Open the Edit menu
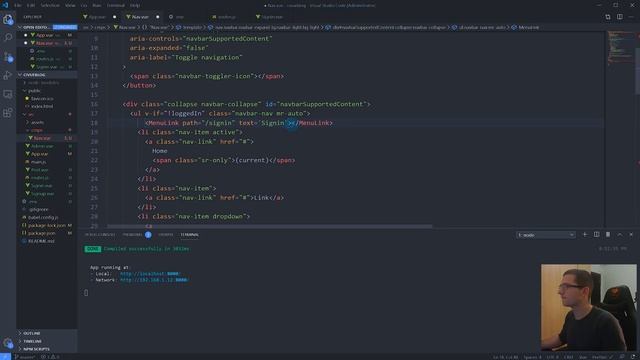 (x=31, y=5)
